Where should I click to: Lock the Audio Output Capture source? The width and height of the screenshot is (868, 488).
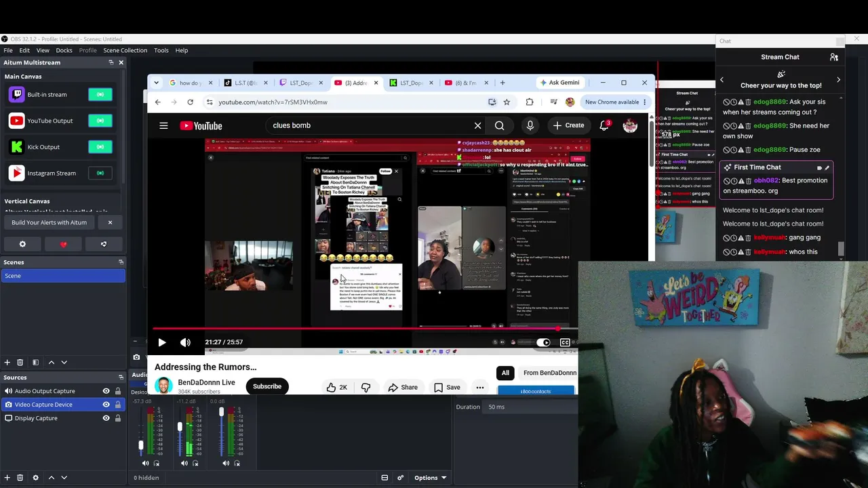pos(118,391)
